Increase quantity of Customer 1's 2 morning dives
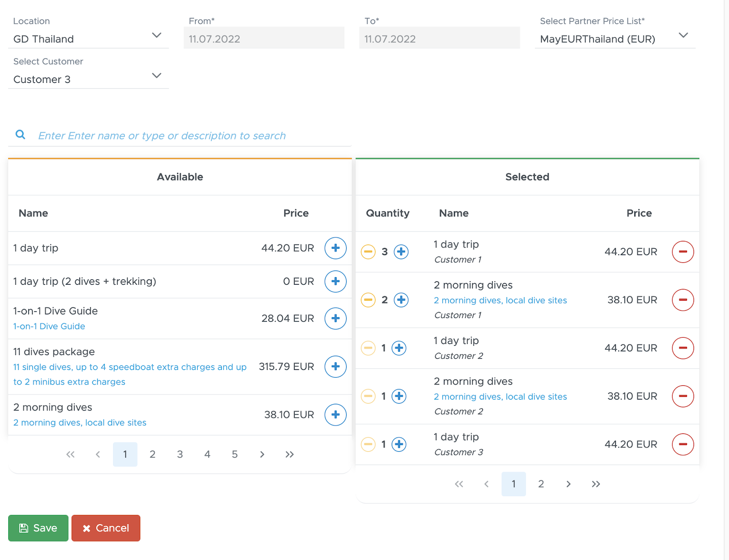Viewport: 729px width, 560px height. 401,300
